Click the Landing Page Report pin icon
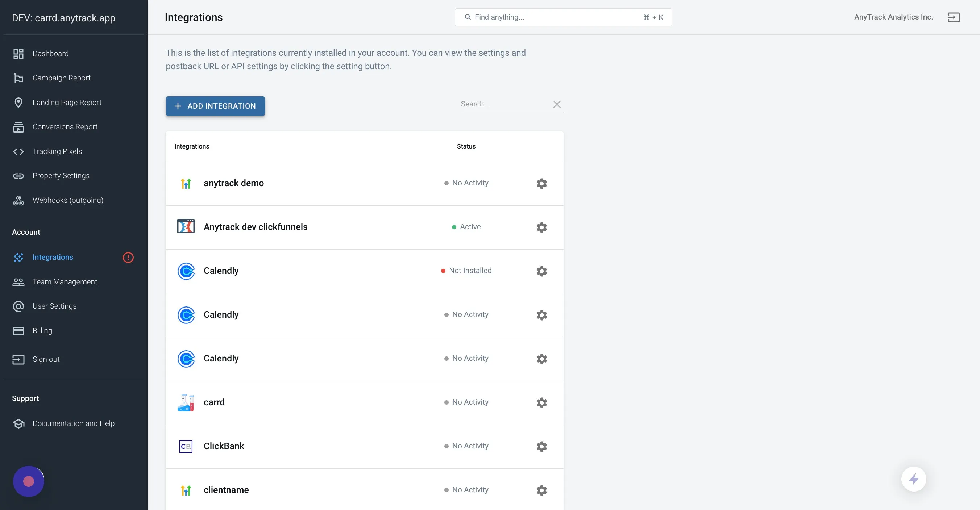980x510 pixels. coord(18,103)
